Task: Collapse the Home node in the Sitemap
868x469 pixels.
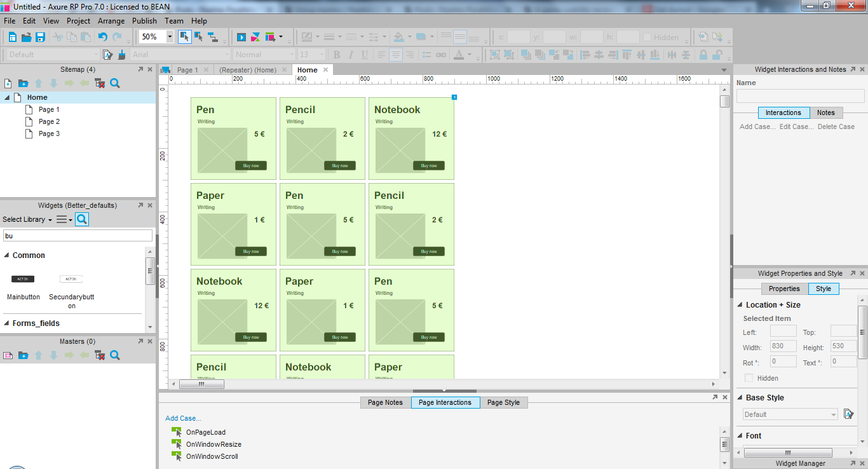Action: (x=7, y=97)
